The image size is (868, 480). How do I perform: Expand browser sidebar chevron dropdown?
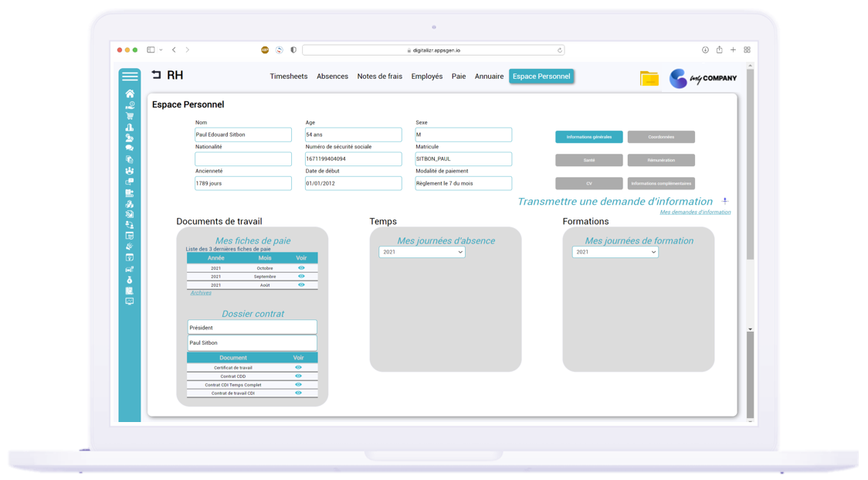coord(161,50)
